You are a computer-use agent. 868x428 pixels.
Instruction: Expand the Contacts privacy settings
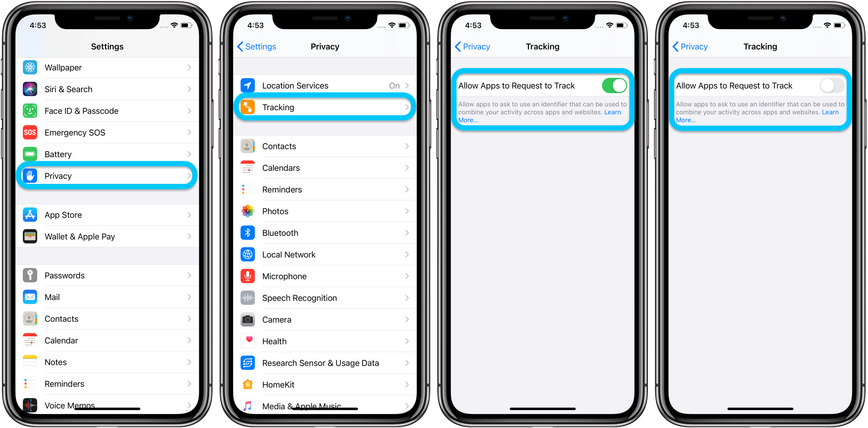325,143
